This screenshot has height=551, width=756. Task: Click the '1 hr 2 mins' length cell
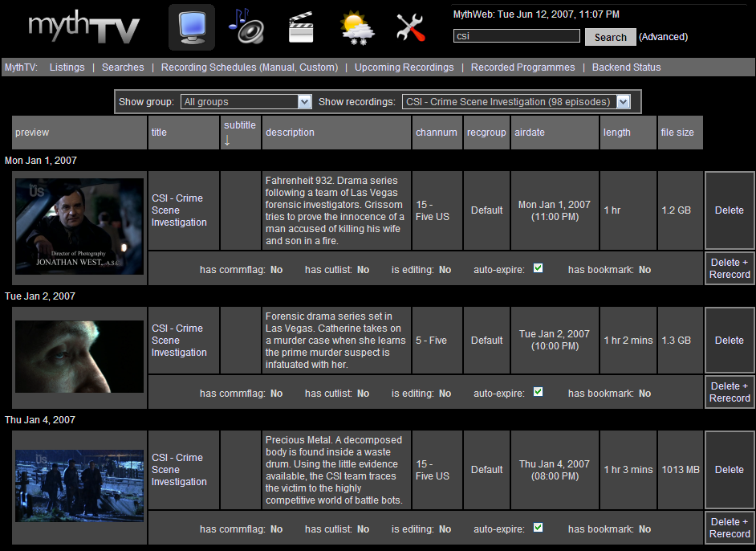(x=628, y=340)
